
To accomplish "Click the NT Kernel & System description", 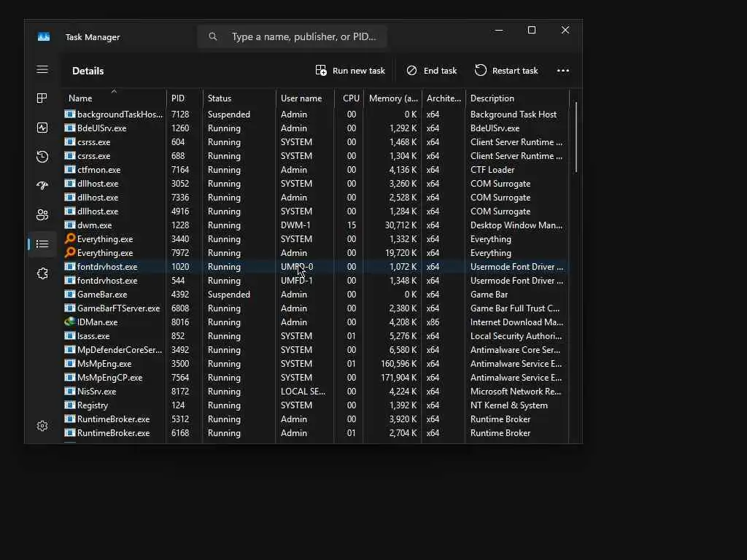I will (x=508, y=405).
